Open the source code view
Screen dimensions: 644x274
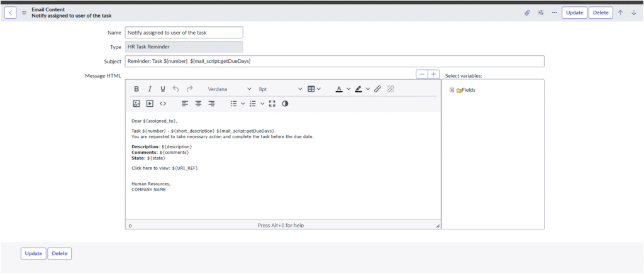coord(163,104)
